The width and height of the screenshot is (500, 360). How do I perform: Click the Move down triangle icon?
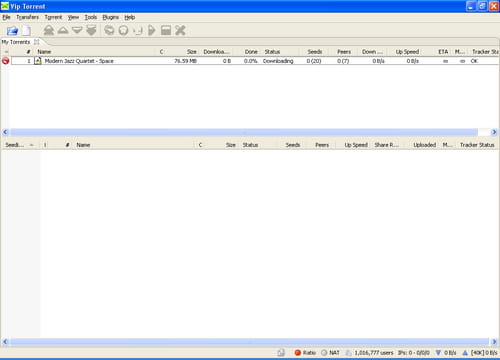[x=77, y=30]
